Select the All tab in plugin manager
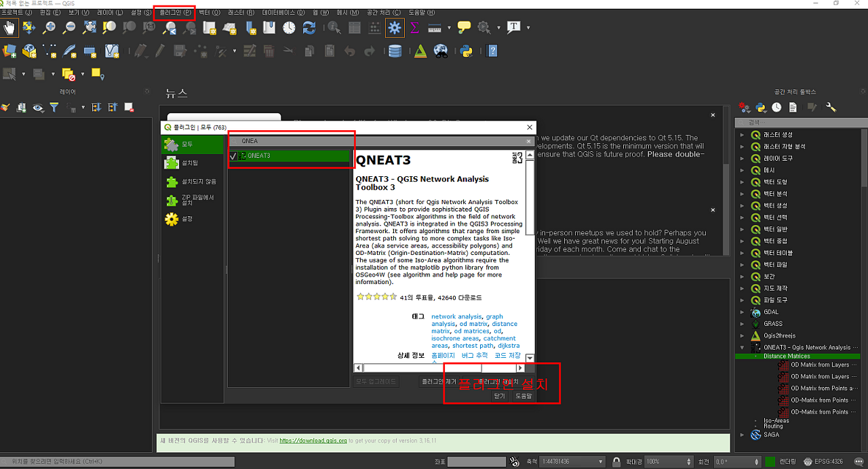This screenshot has height=469, width=868. [x=192, y=144]
